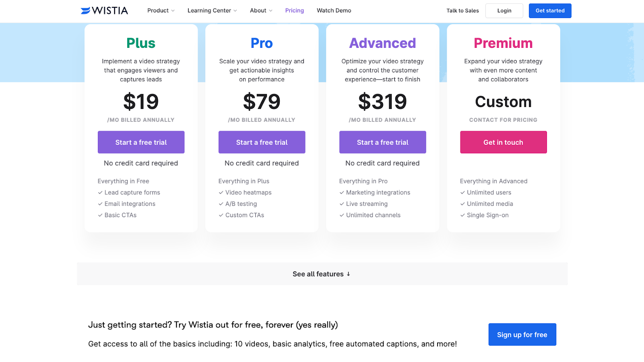This screenshot has width=644, height=362.
Task: Click the checkmark beside Video heatmaps
Action: [221, 192]
